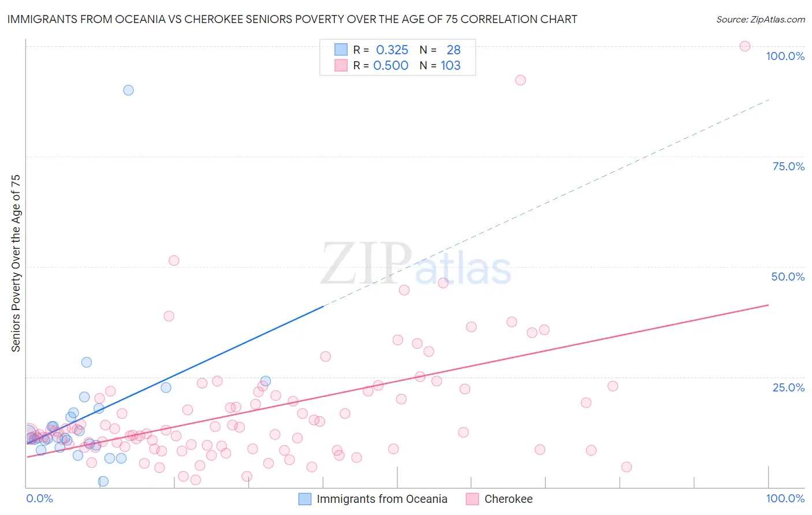This screenshot has height=515, width=812.
Task: Click the N value 103 text
Action: click(450, 65)
